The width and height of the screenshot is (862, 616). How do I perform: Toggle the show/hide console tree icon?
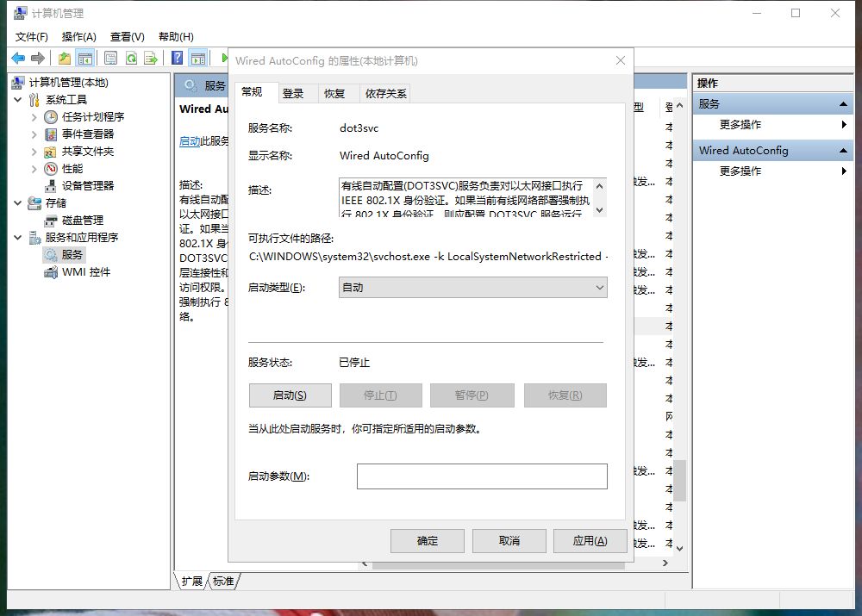pyautogui.click(x=84, y=59)
